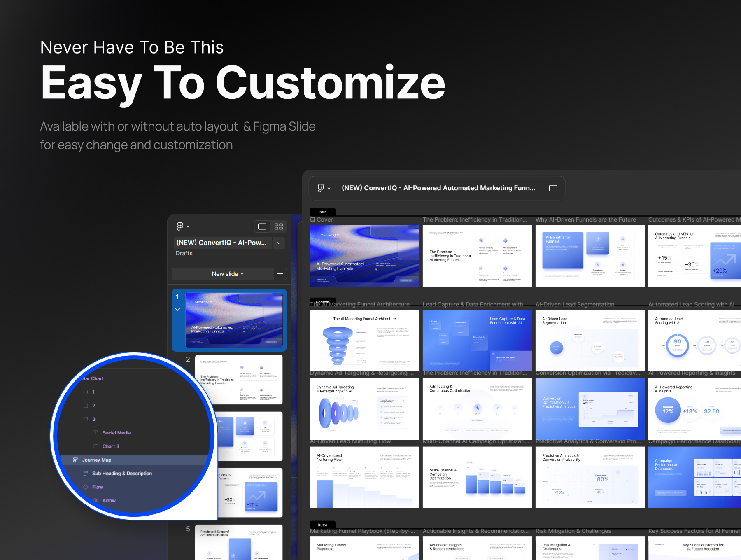The height and width of the screenshot is (560, 741).
Task: Click the Drafts location link
Action: click(x=184, y=254)
